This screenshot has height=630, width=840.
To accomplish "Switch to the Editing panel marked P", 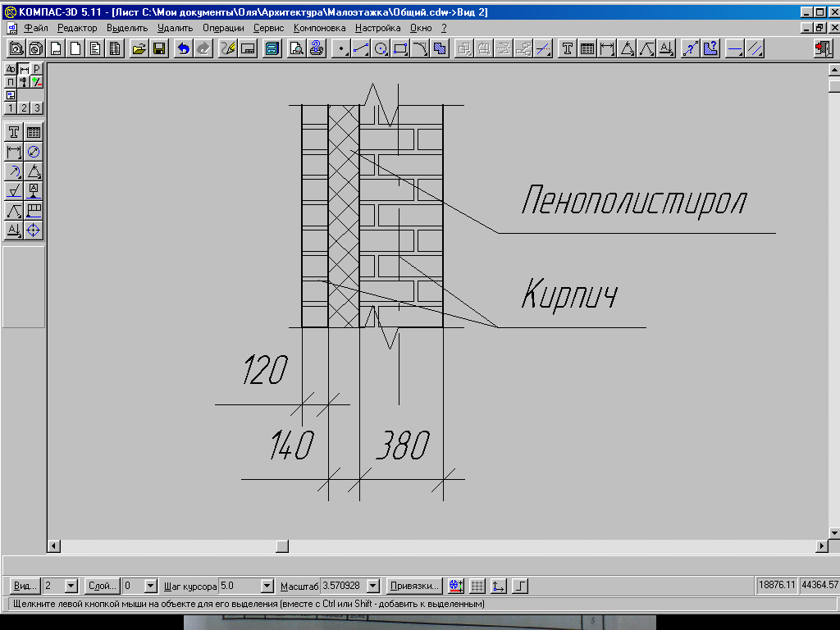I will 36,69.
